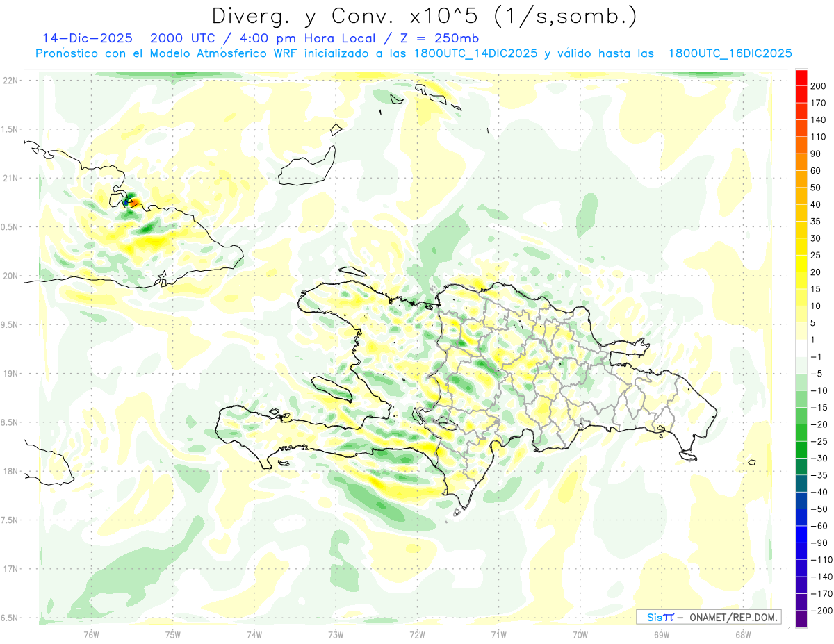
Task: Click the red colorbar swatch above 200
Action: (801, 78)
